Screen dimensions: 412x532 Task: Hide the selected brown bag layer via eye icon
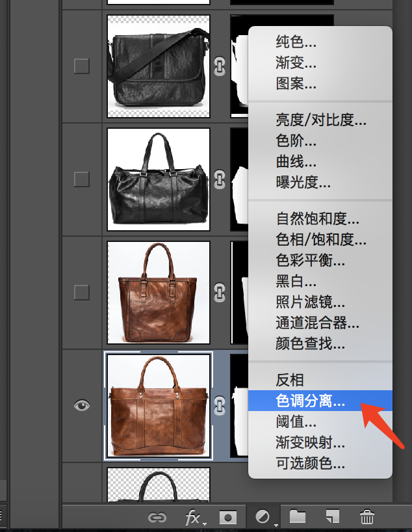click(81, 405)
